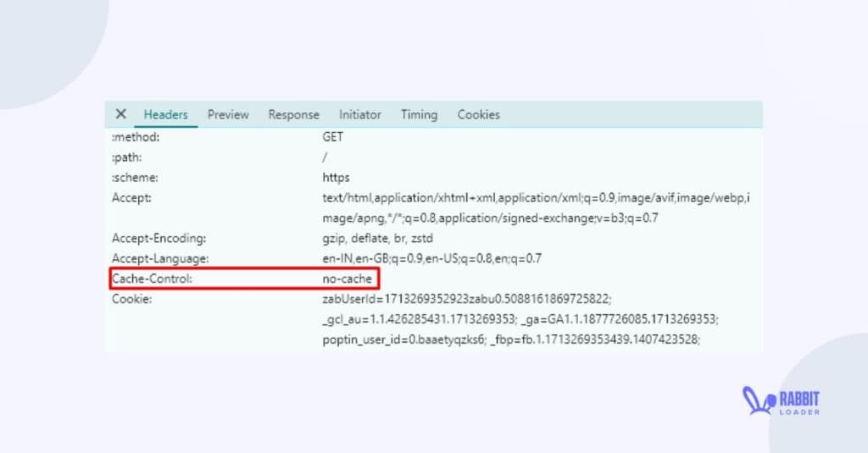Select the poptin_user_id cookie value line
This screenshot has height=453, width=868.
click(511, 340)
